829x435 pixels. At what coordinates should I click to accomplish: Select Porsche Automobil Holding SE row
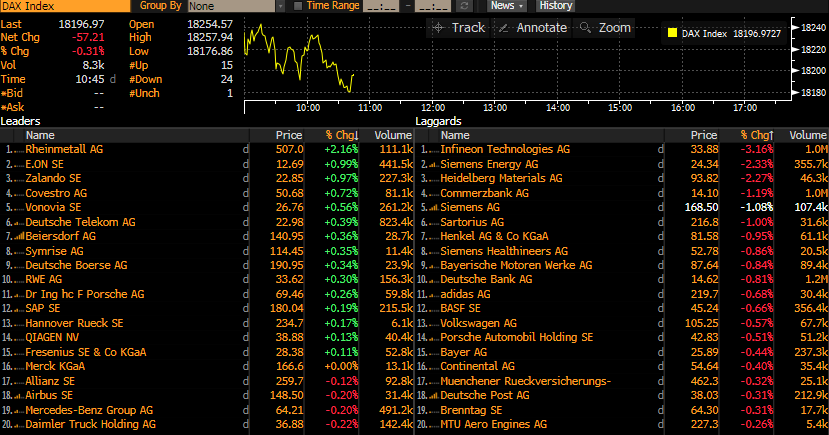point(622,337)
